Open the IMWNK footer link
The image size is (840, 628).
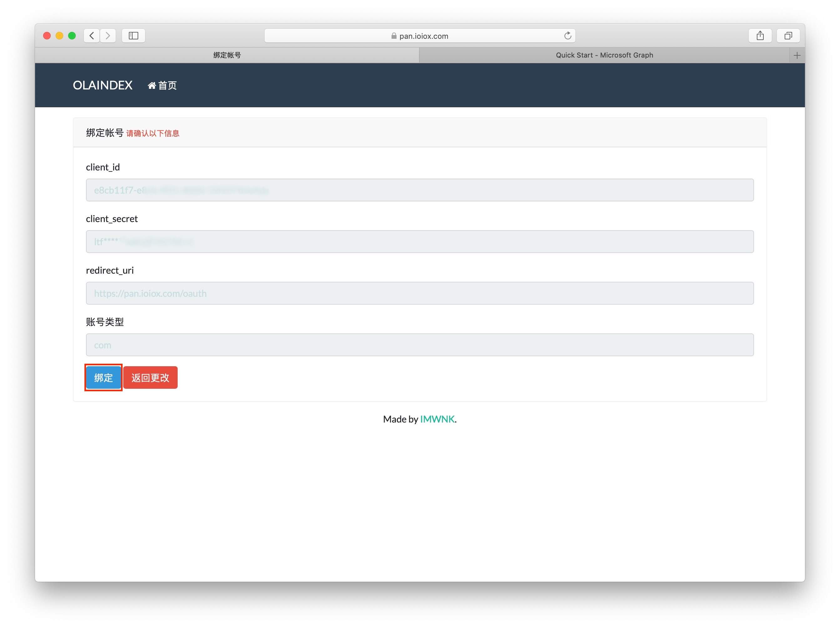(x=437, y=419)
